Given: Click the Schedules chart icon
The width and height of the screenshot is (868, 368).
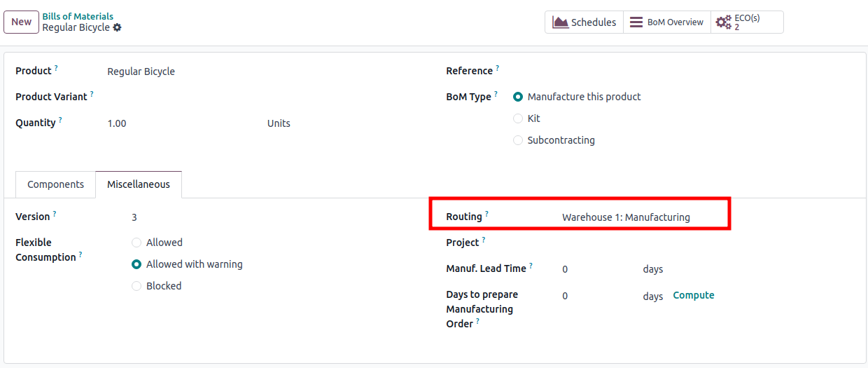Looking at the screenshot, I should pyautogui.click(x=560, y=22).
